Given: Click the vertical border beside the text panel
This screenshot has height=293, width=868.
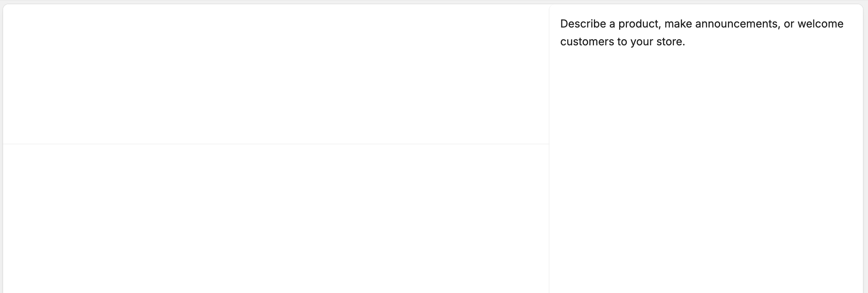Looking at the screenshot, I should 549,155.
